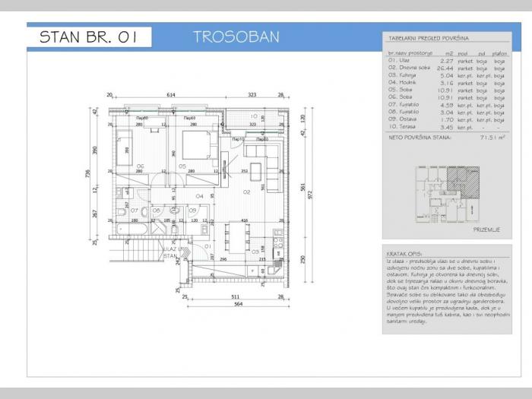Click the ULAZ U STAN entrance label

[x=172, y=252]
